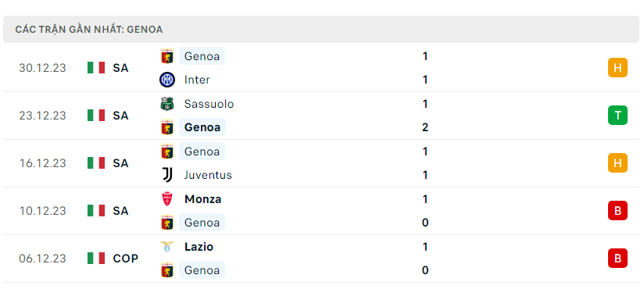The width and height of the screenshot is (644, 289).
Task: Open the Juventus team link
Action: [208, 175]
